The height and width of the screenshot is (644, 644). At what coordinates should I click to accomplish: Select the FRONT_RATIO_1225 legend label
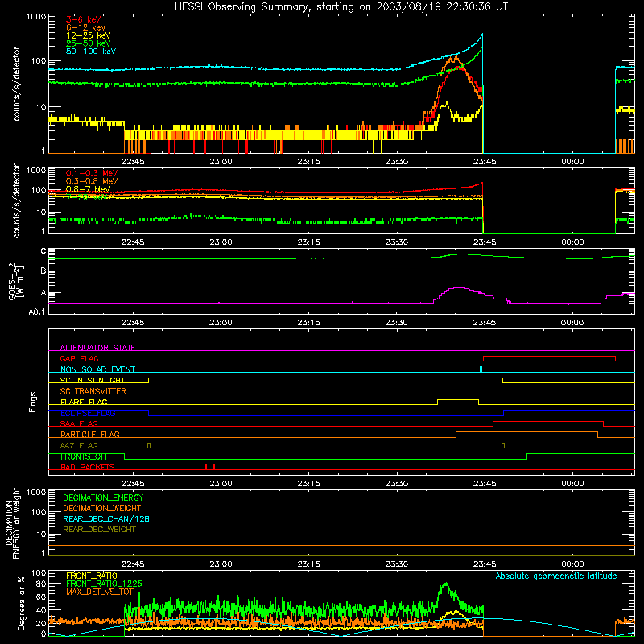click(x=102, y=584)
